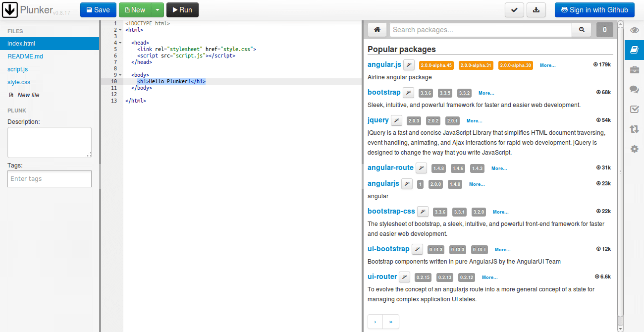Viewport: 644px width, 332px height.
Task: Click the magic wand next to angular-route
Action: point(421,168)
